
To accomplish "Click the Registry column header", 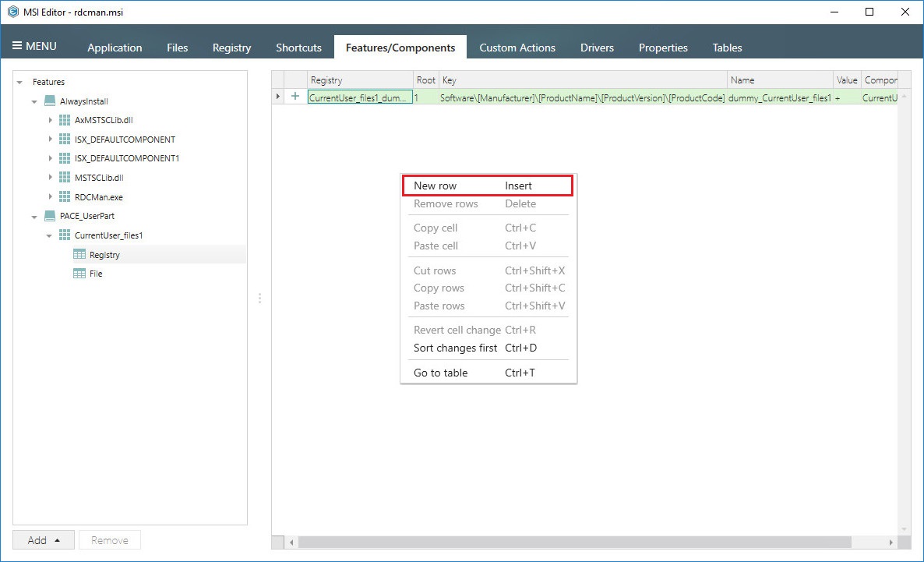I will coord(360,80).
